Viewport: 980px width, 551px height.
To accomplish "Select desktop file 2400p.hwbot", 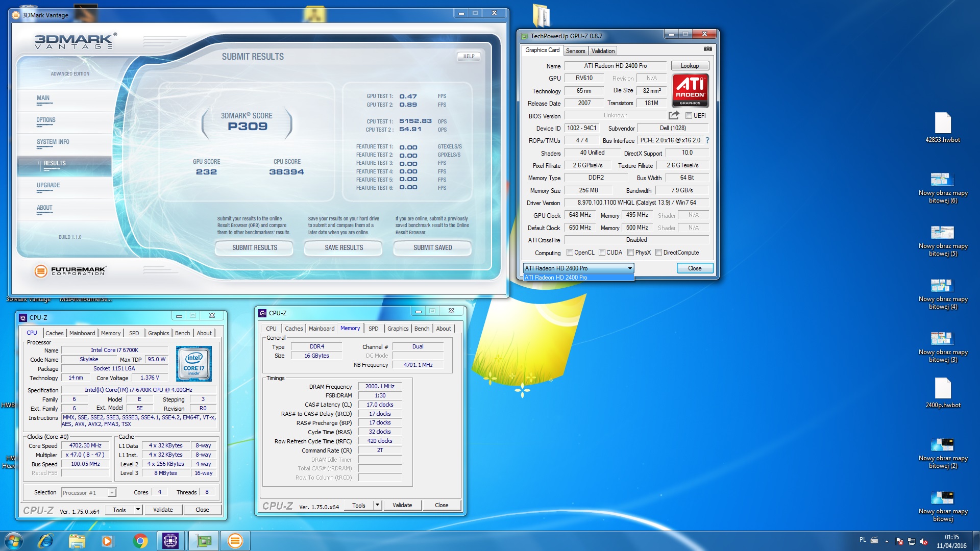I will [943, 393].
